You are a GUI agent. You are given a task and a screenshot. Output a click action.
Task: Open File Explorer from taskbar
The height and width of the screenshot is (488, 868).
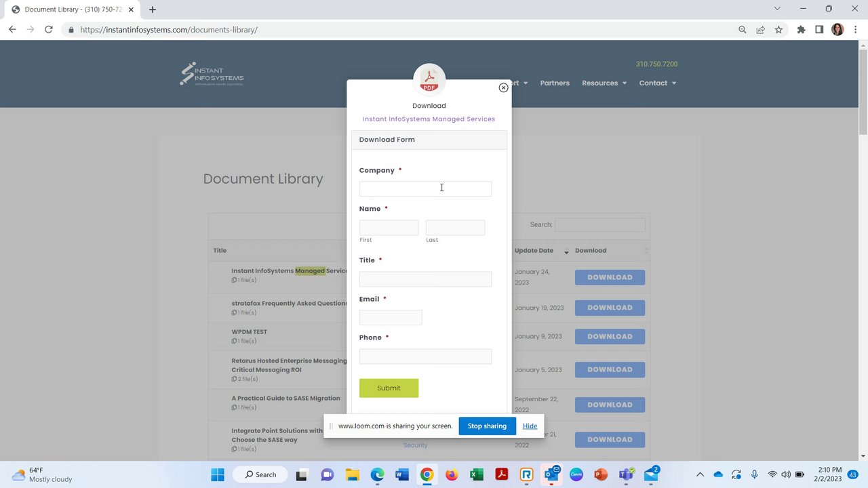click(353, 474)
